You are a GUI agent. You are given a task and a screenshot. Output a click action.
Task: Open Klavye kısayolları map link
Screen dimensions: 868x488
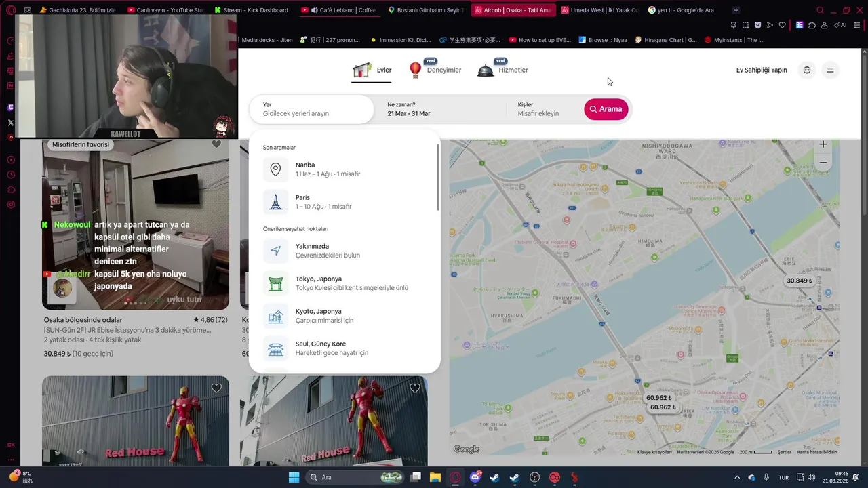(x=654, y=452)
